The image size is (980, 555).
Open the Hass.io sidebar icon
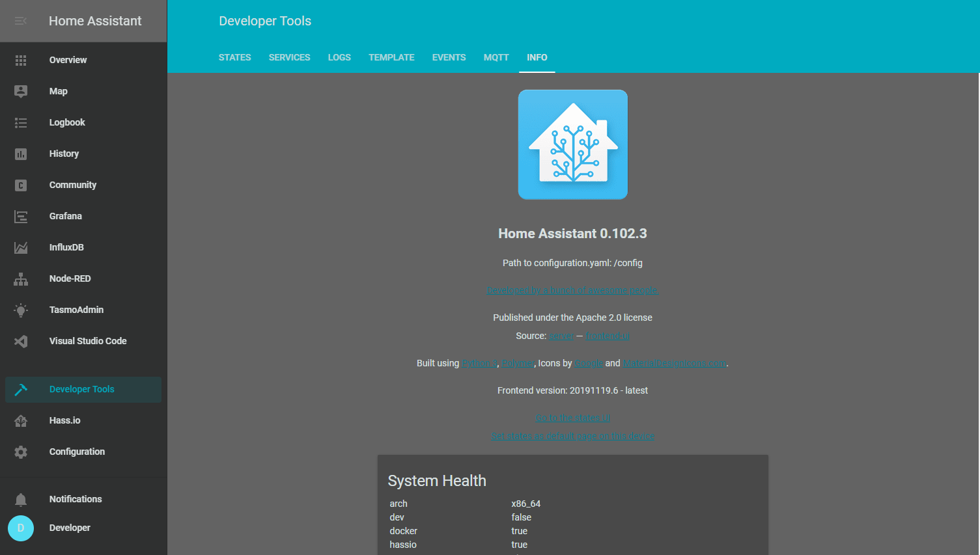click(21, 420)
